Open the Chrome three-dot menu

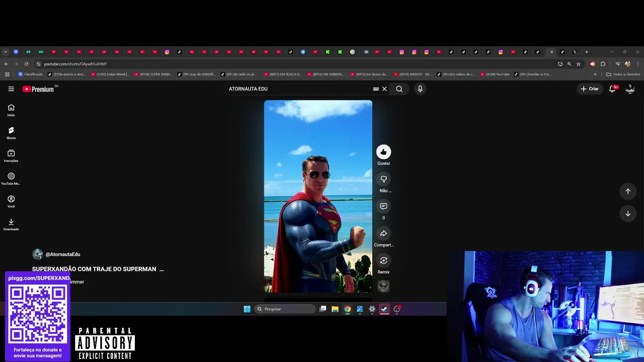click(638, 64)
